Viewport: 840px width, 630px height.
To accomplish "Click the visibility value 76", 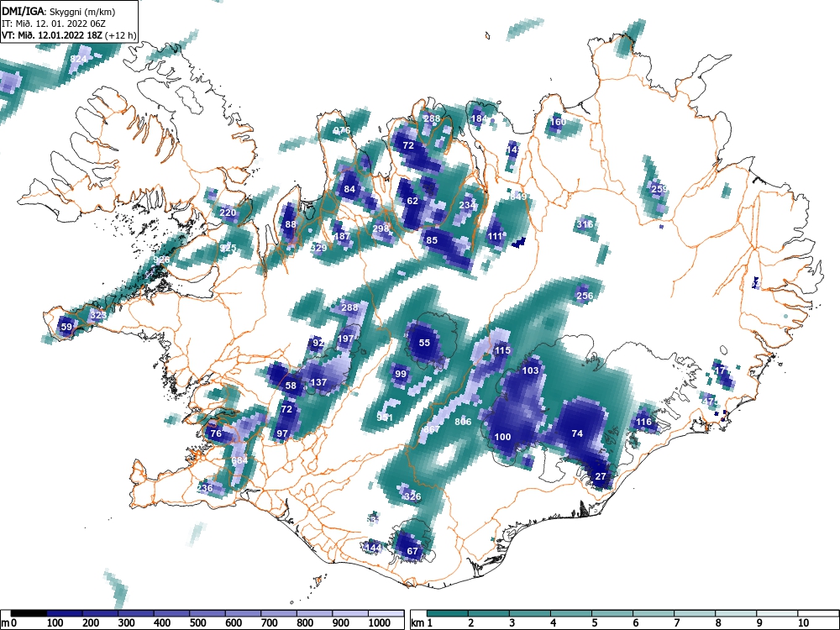I will (216, 433).
